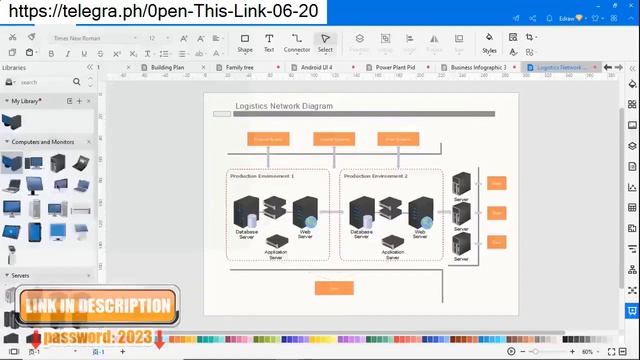Toggle Strikethrough formatting
Image resolution: width=640 pixels, height=360 pixels.
(100, 53)
